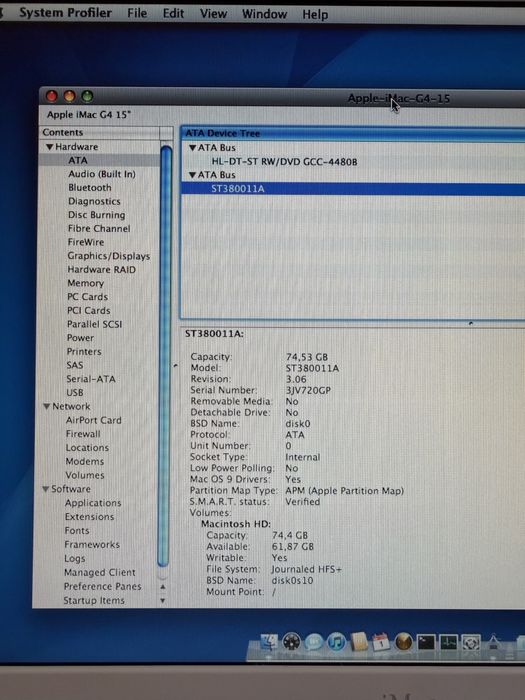The height and width of the screenshot is (700, 525).
Task: Select AirPort Card under Network
Action: coord(93,420)
